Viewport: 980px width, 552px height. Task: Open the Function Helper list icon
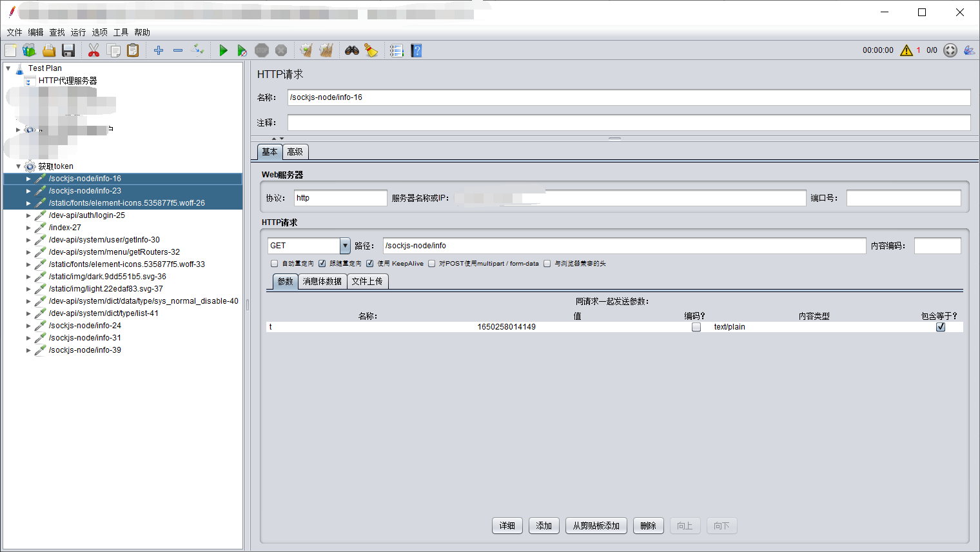coord(397,50)
